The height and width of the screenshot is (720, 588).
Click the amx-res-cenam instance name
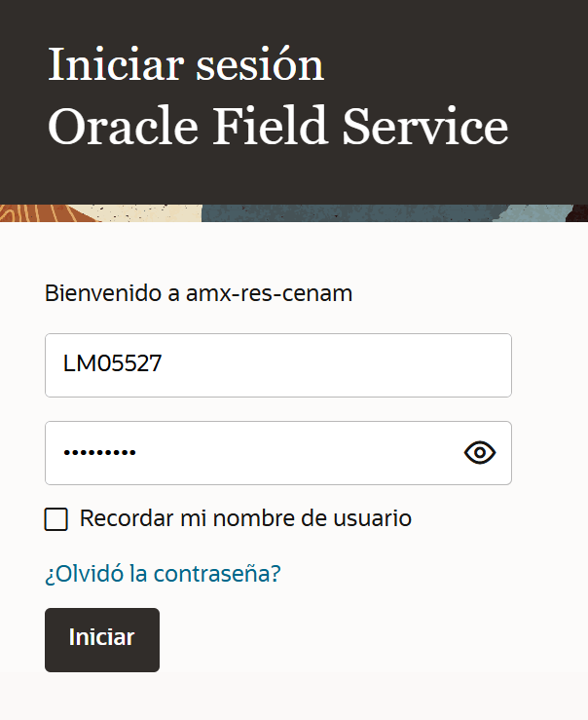coord(269,292)
